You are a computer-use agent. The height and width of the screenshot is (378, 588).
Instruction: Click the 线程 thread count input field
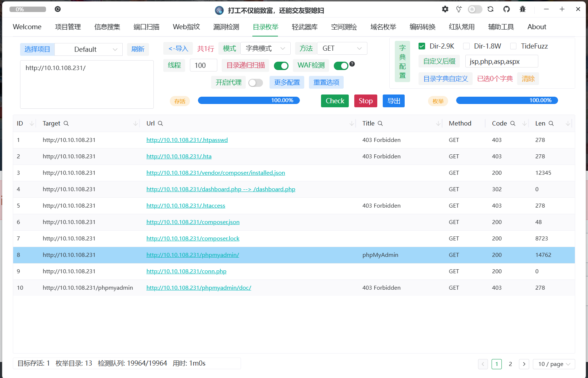tap(203, 65)
